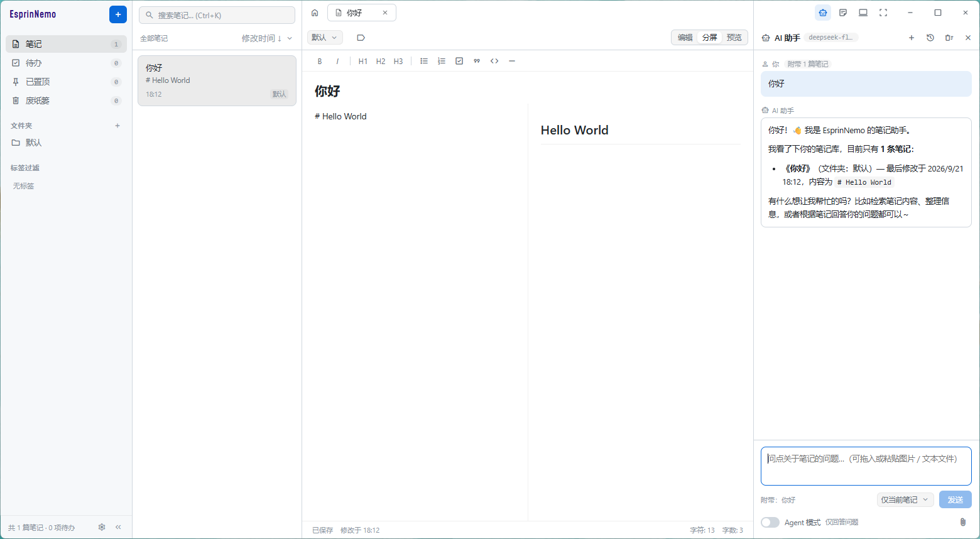This screenshot has height=539, width=980.
Task: Open settings via the gear icon
Action: click(x=102, y=527)
